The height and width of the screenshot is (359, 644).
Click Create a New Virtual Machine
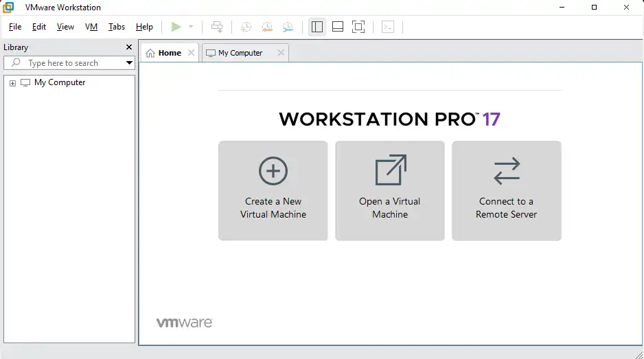pos(273,191)
